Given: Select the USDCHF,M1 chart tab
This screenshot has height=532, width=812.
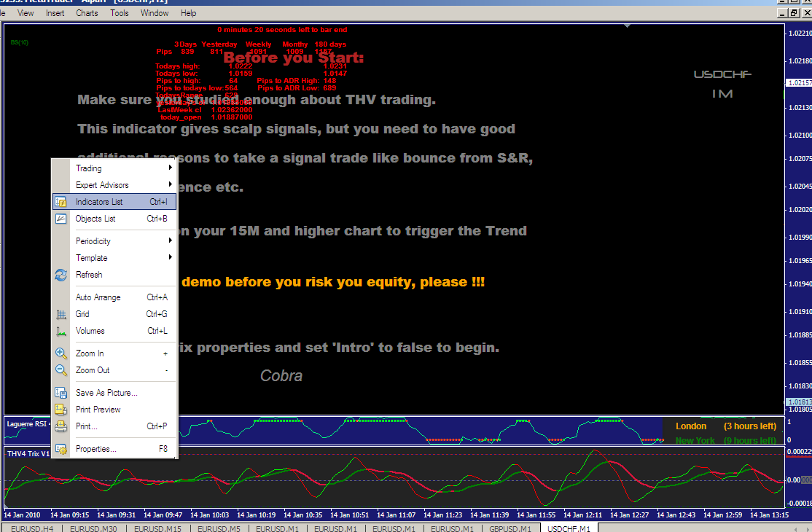Looking at the screenshot, I should coord(569,528).
